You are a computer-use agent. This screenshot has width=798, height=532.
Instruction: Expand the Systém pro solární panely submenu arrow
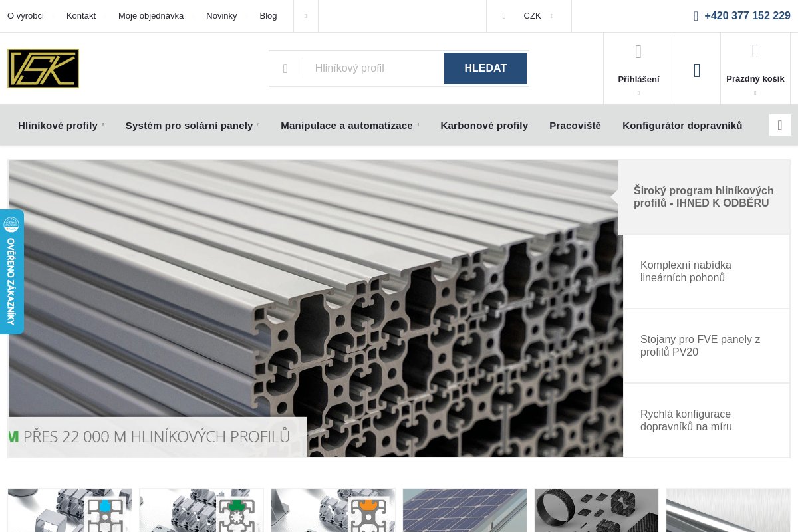click(258, 125)
